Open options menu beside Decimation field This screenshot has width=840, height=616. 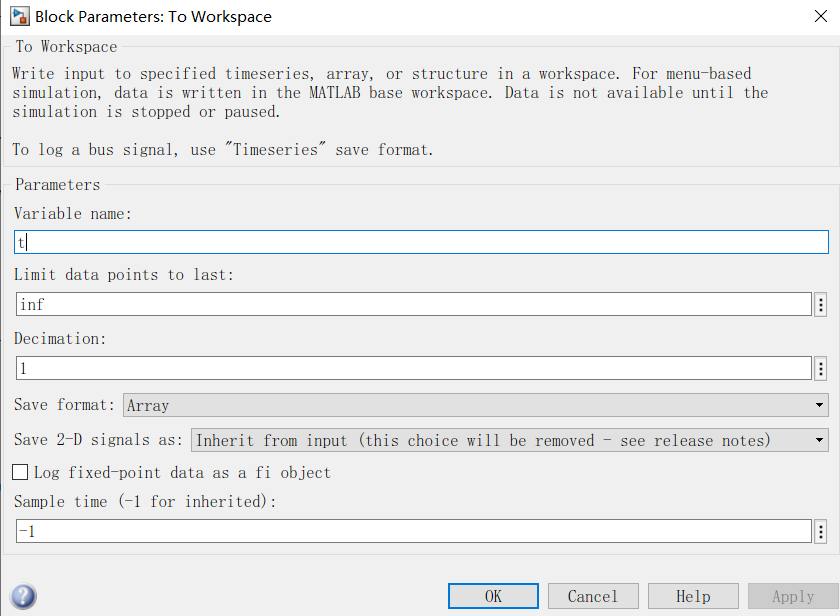coord(821,369)
